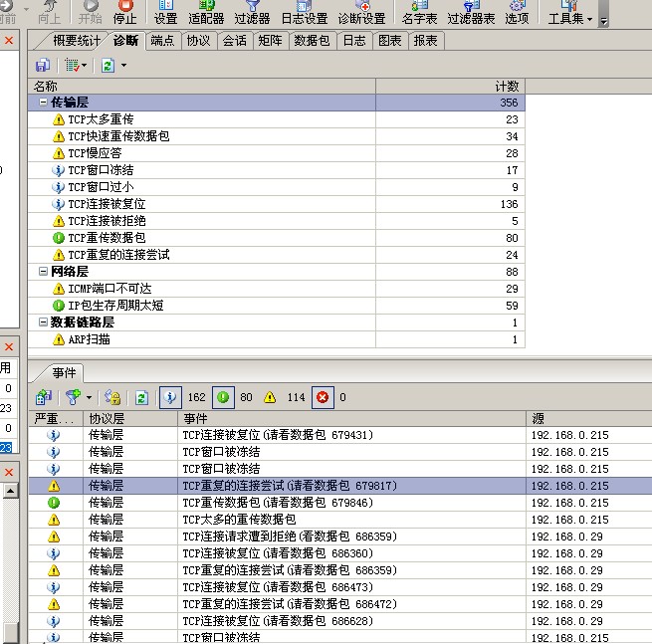Click the 协议层 column header in events
Image resolution: width=652 pixels, height=644 pixels.
coord(130,418)
